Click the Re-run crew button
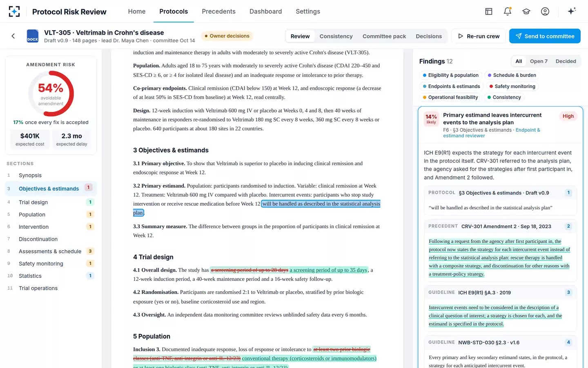Viewport: 588px width, 368px height. 479,36
